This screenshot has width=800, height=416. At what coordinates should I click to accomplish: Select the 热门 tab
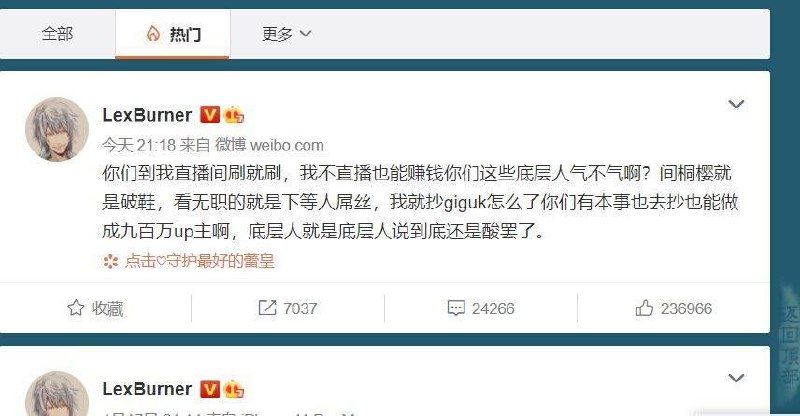pyautogui.click(x=172, y=34)
